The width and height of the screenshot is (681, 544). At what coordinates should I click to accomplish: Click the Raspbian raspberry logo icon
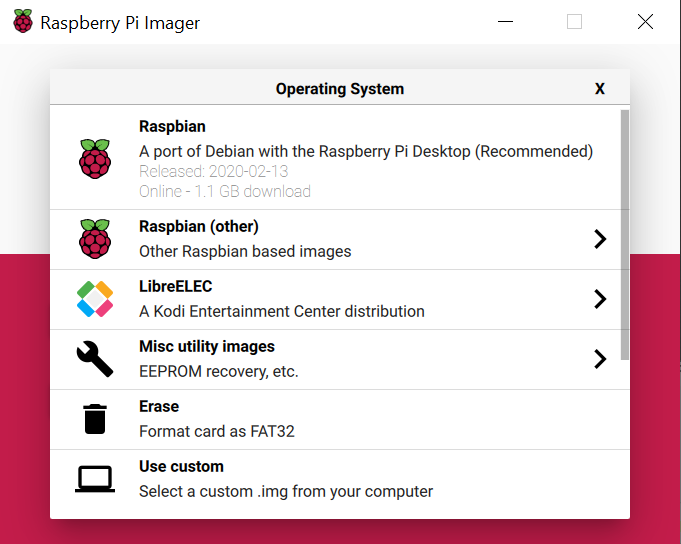tap(95, 159)
